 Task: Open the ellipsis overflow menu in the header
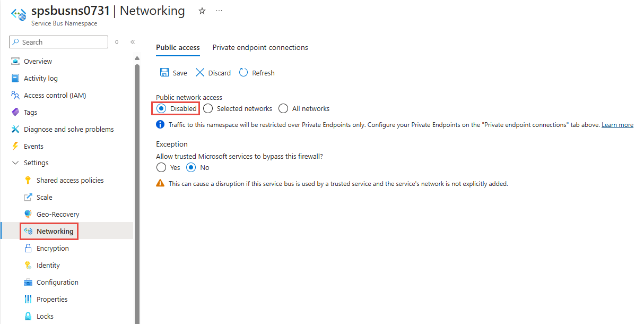point(219,11)
